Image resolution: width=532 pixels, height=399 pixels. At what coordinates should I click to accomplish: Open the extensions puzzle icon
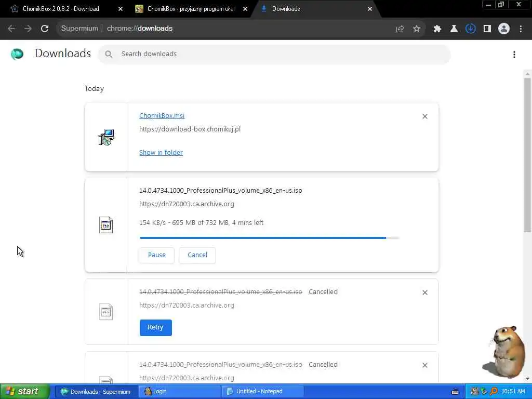click(437, 29)
